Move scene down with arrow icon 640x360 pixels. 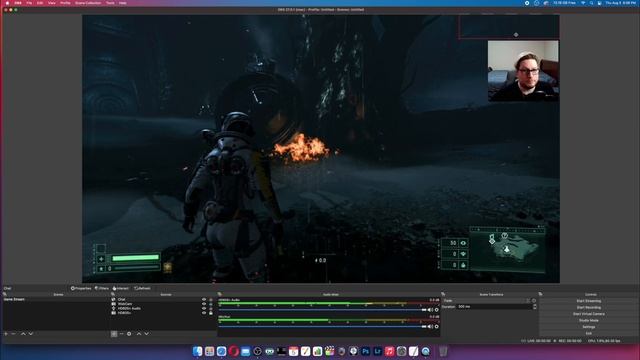(31, 334)
